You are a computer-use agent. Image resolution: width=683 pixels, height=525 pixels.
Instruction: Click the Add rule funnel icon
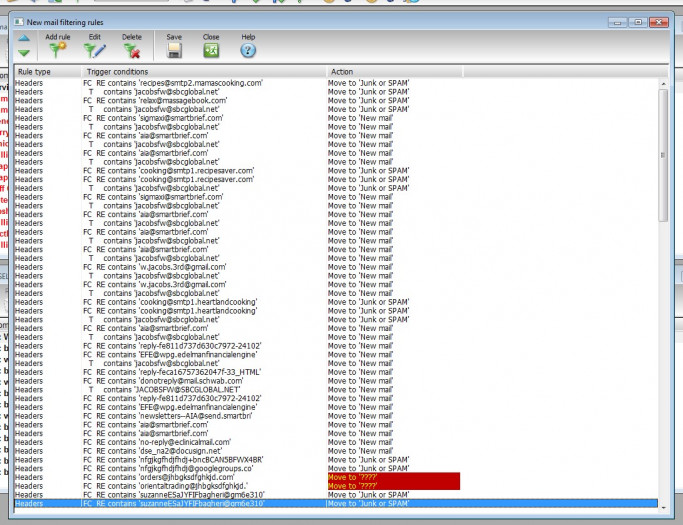tap(57, 50)
